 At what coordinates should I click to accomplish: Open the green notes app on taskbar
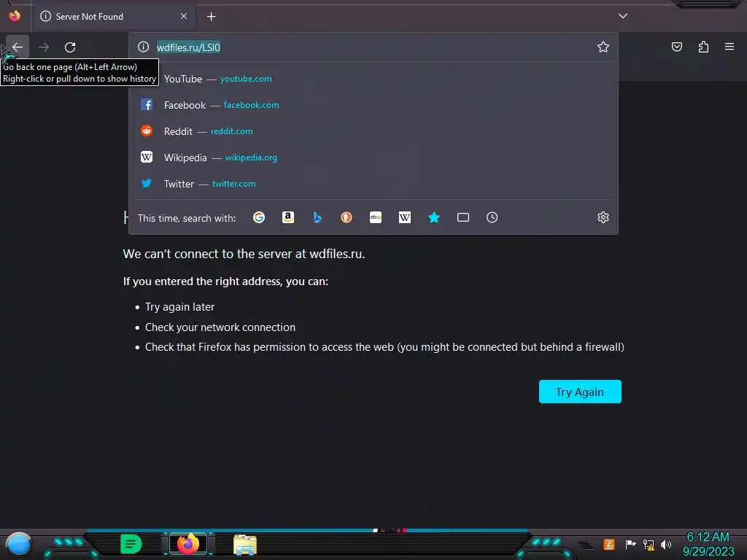pyautogui.click(x=131, y=544)
